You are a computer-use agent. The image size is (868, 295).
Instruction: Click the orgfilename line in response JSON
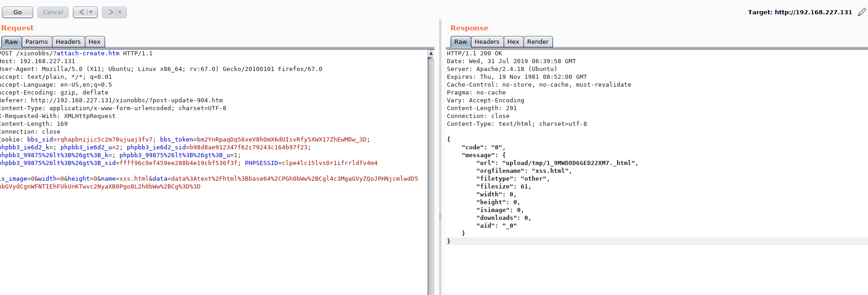tap(523, 171)
